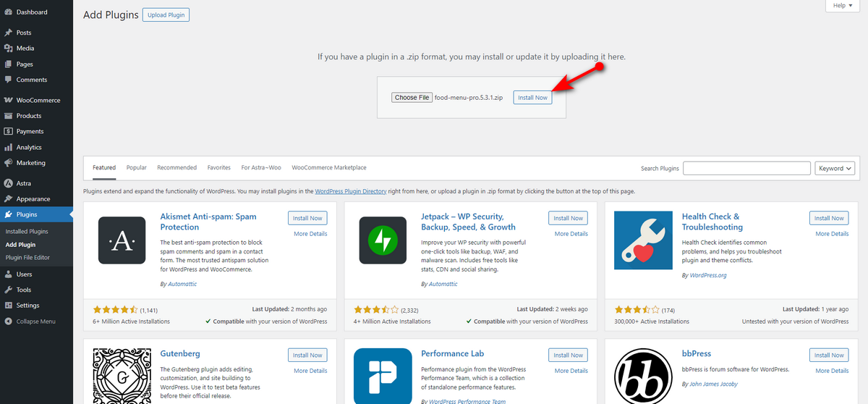Click the Upload Plugin button
Screen dimensions: 868x404
pyautogui.click(x=166, y=14)
